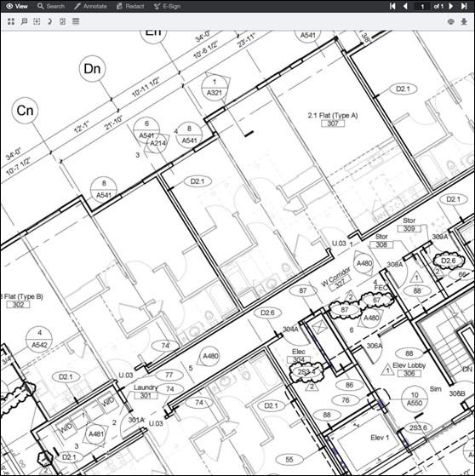Click the '1 / A321' section callout
This screenshot has width=475, height=476.
(215, 87)
